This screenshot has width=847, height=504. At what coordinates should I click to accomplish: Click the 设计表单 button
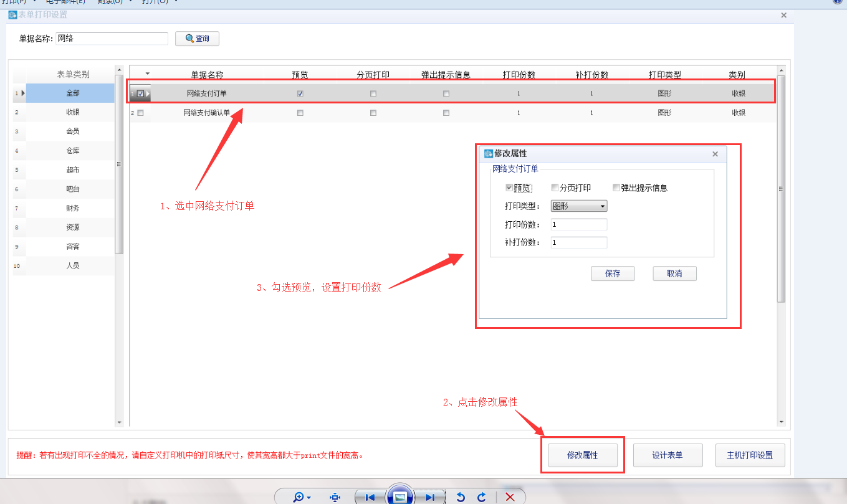668,455
